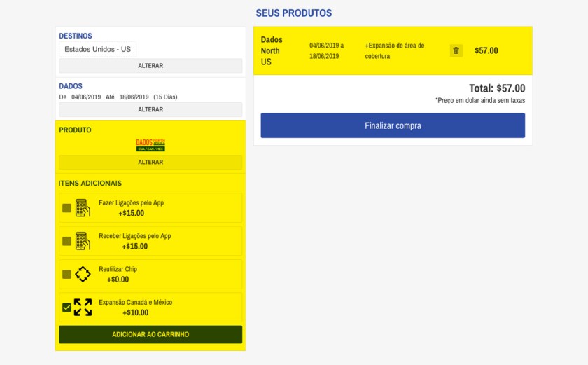Screen dimensions: 588x365
Task: Select the Dados North US cart item name
Action: [271, 50]
